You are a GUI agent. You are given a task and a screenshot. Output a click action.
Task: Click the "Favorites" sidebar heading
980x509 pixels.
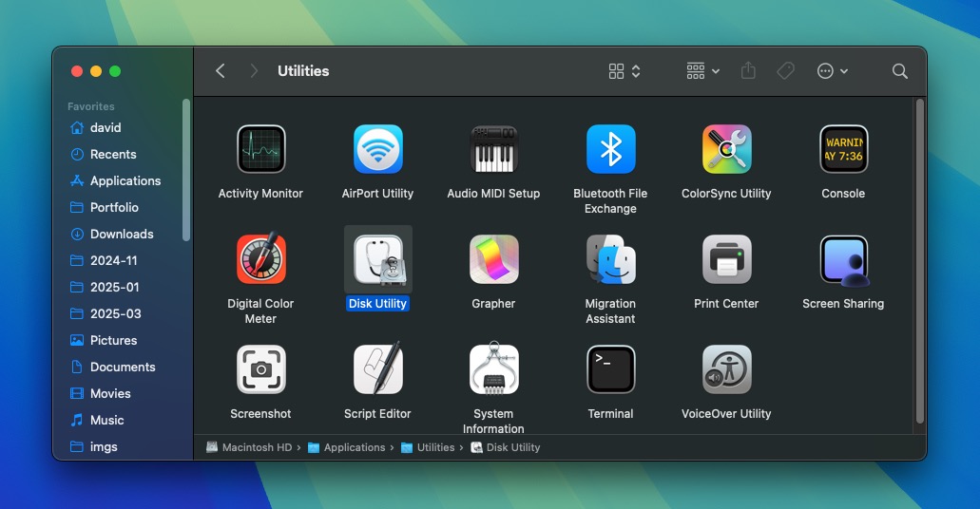point(91,106)
